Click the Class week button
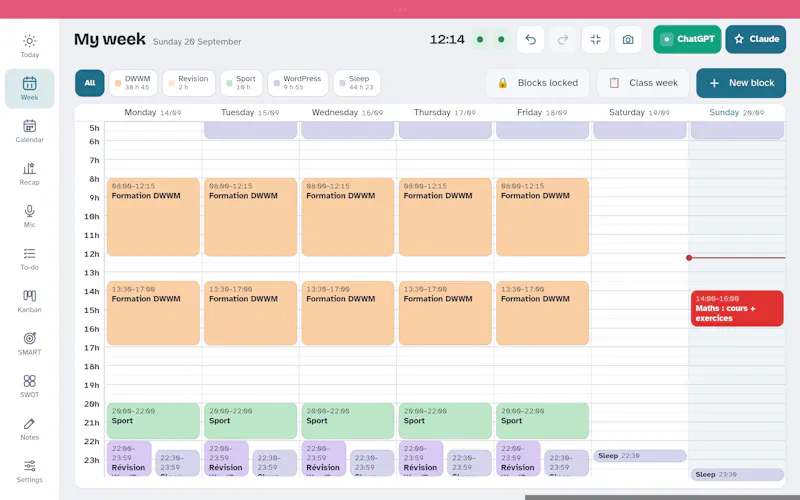 (644, 83)
